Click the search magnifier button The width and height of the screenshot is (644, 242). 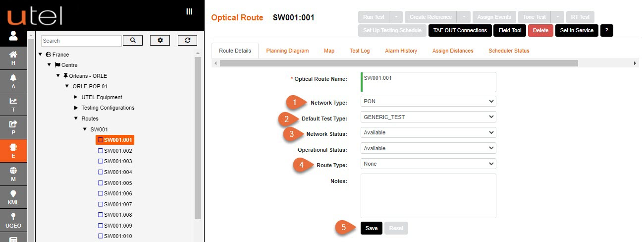pos(133,41)
